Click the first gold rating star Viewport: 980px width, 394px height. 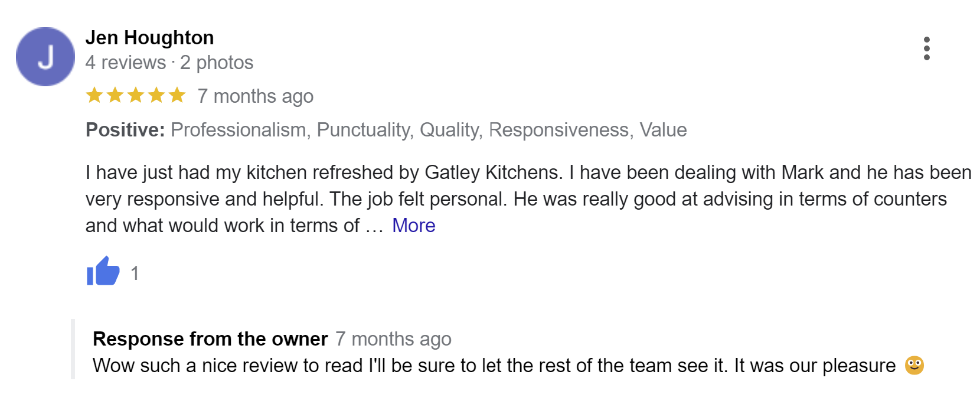point(94,95)
